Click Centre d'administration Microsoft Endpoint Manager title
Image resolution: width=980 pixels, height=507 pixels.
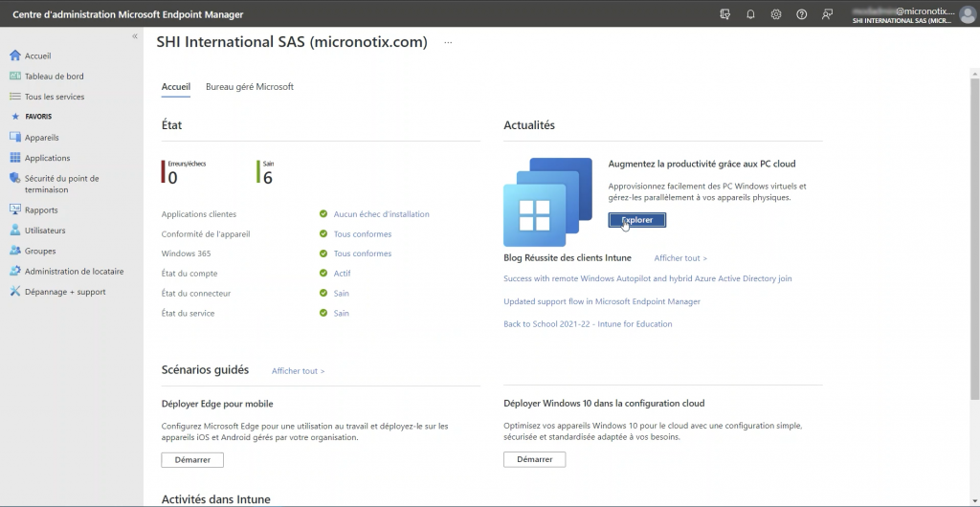(x=128, y=14)
